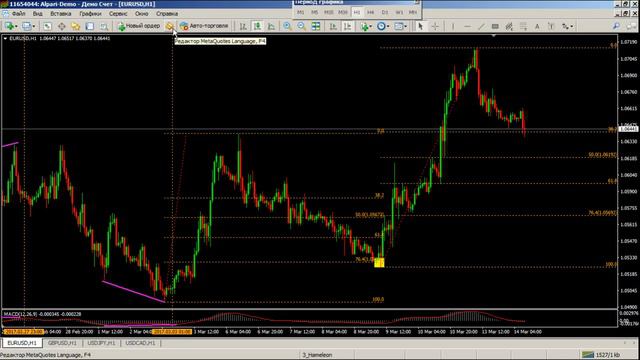Image resolution: width=640 pixels, height=360 pixels.
Task: Open the Navigator panel
Action: point(76,26)
